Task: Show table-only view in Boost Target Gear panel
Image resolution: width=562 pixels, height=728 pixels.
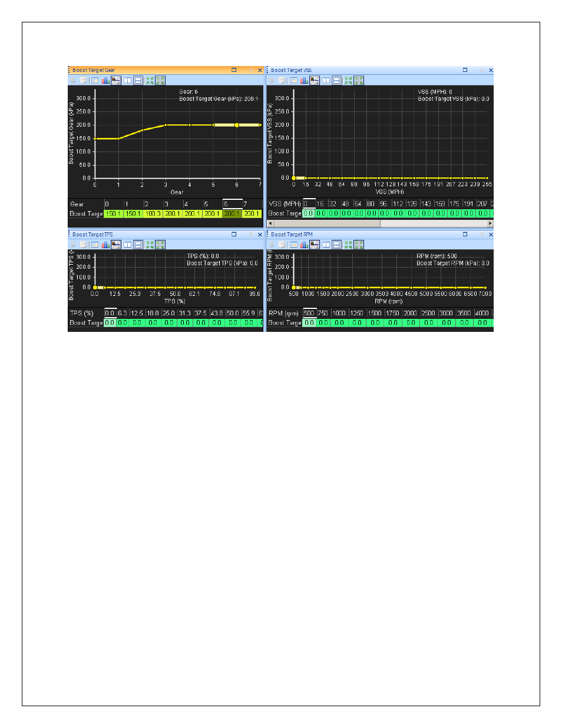Action: (x=94, y=80)
